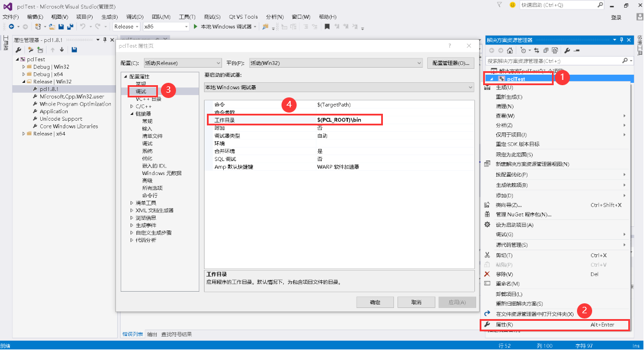This screenshot has height=350, width=644.
Task: Click Add New Property Sheet in Property Manager
Action: pyautogui.click(x=30, y=50)
